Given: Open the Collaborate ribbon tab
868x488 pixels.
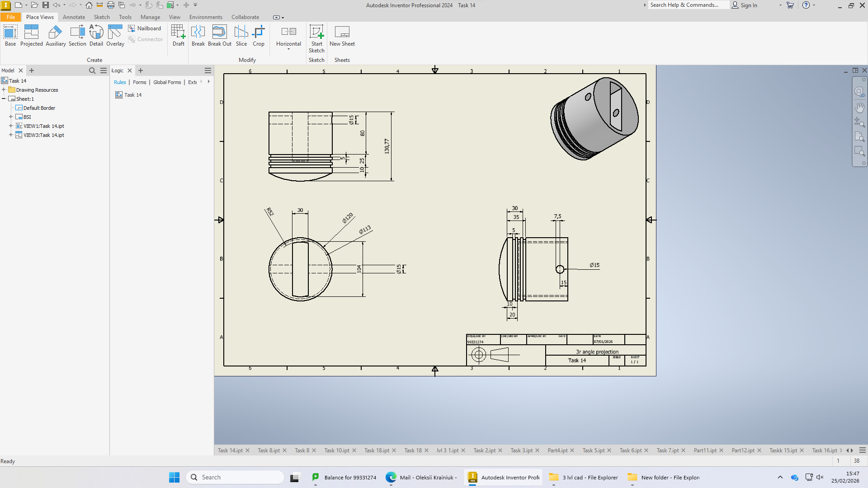Looking at the screenshot, I should coord(245,17).
